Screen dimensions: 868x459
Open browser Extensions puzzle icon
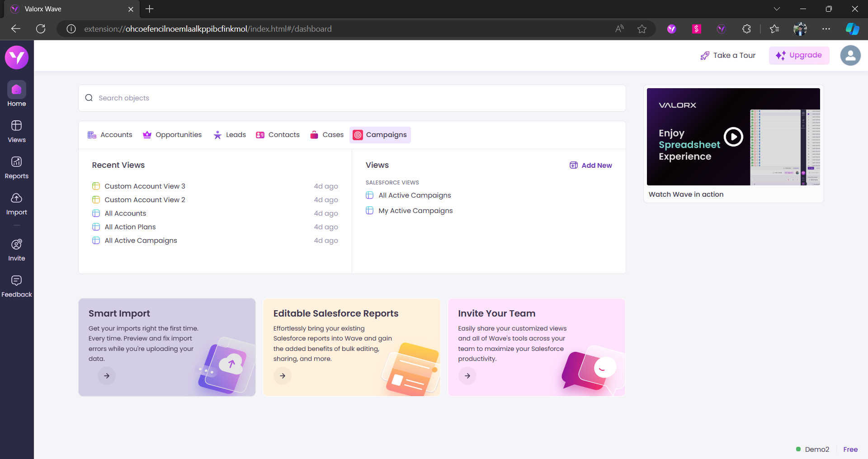tap(746, 29)
